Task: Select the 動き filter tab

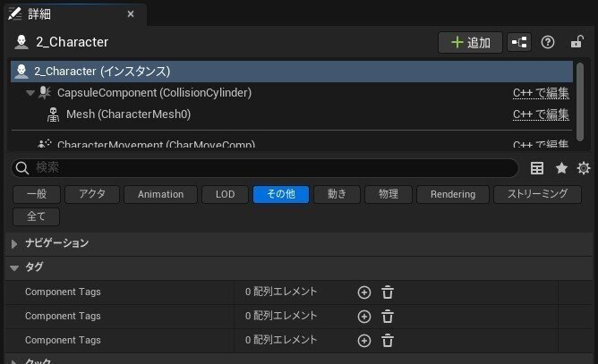Action: pyautogui.click(x=337, y=194)
